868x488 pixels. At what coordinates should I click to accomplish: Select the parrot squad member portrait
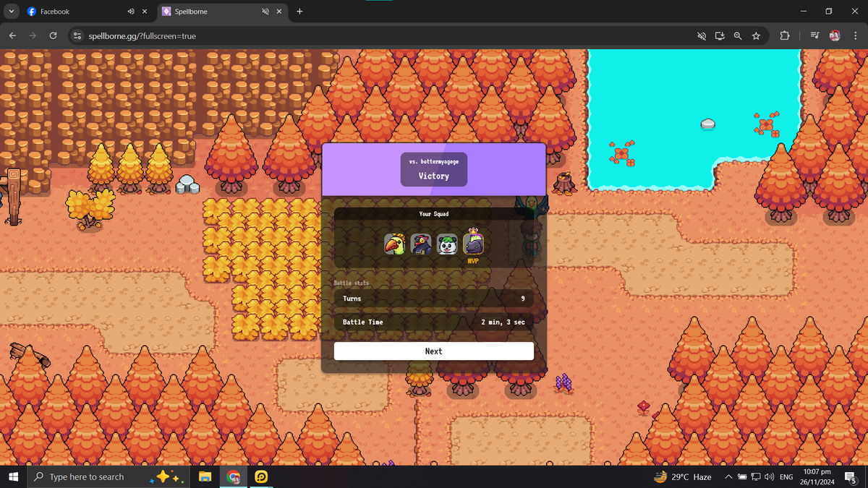click(394, 244)
